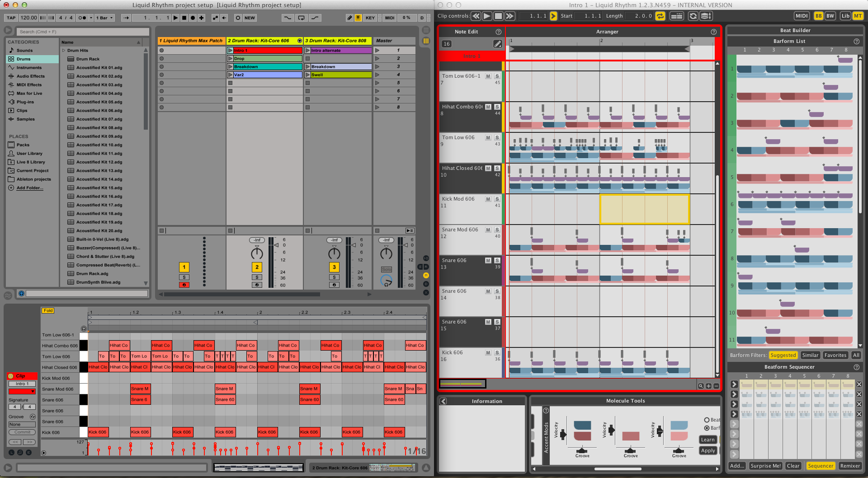The width and height of the screenshot is (868, 478).
Task: Toggle the Lib library panel button
Action: coord(845,16)
